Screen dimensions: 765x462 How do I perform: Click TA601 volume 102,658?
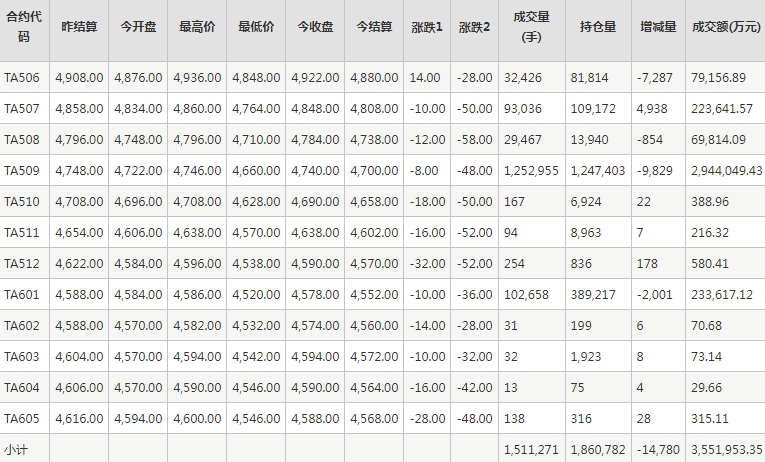pos(526,295)
